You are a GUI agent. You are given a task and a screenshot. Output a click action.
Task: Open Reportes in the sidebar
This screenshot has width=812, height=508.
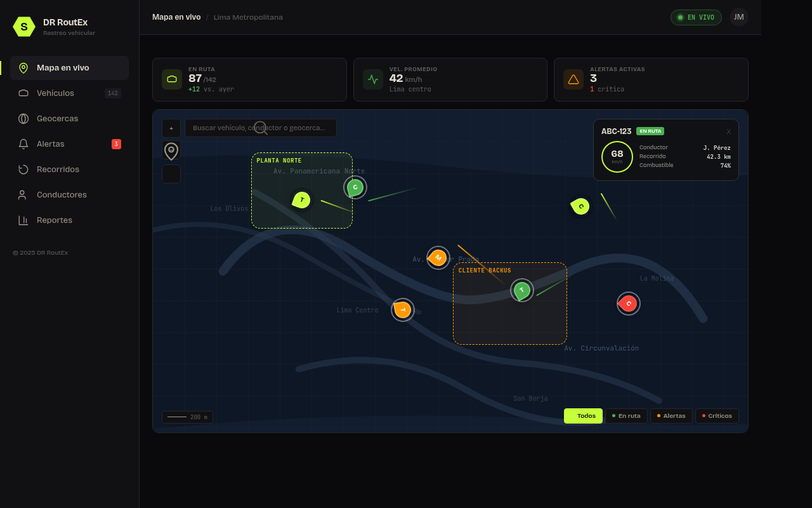[69, 220]
